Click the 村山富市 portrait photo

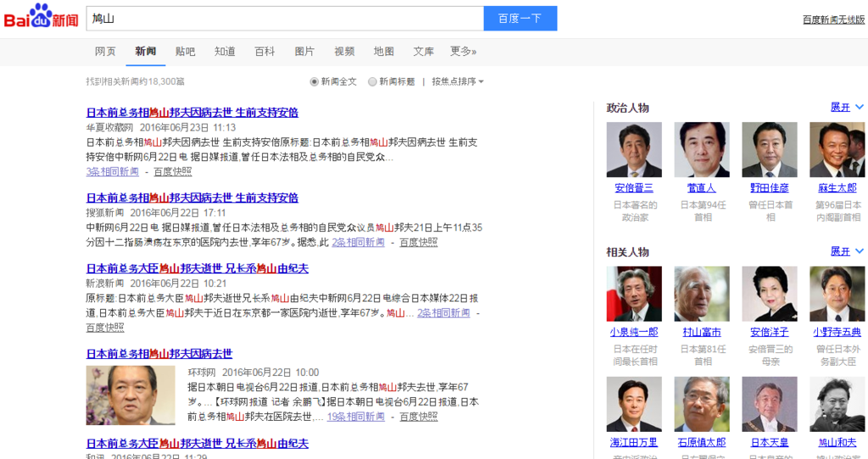[701, 294]
